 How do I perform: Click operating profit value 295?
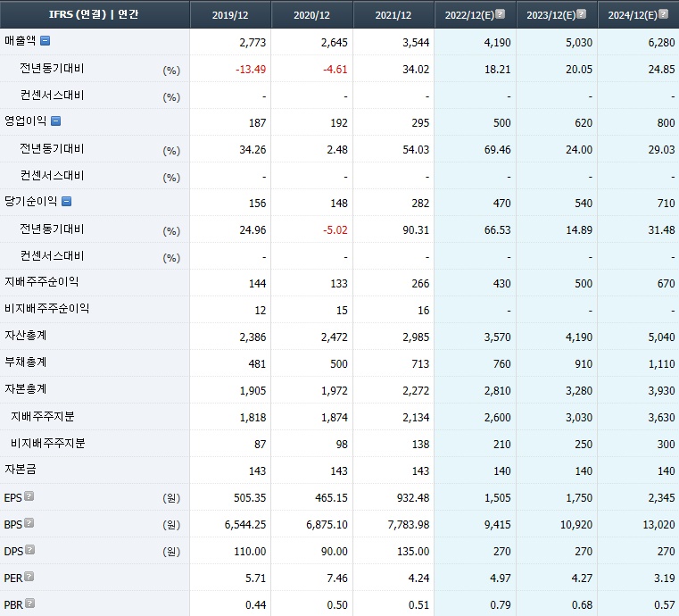(420, 123)
